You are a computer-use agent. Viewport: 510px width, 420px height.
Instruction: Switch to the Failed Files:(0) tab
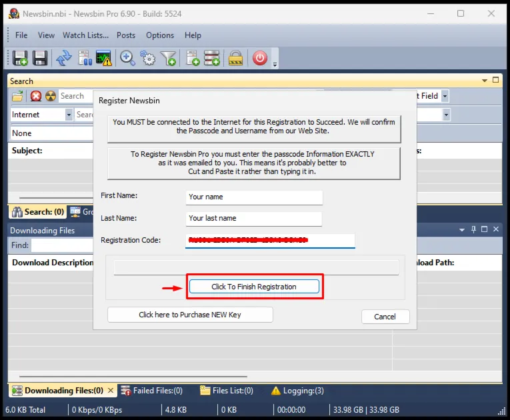click(x=151, y=391)
